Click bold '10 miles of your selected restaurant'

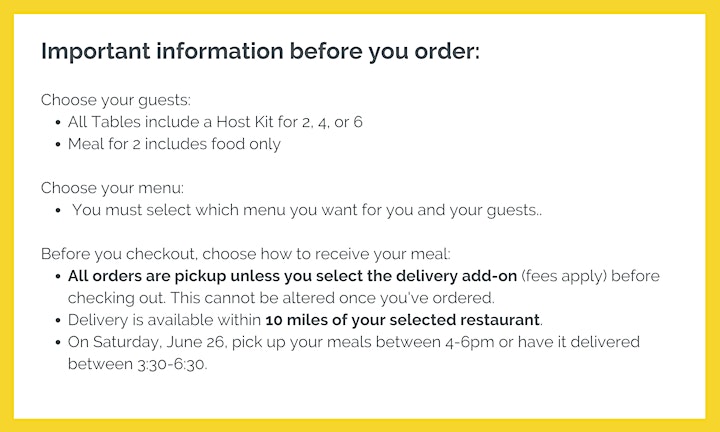402,320
